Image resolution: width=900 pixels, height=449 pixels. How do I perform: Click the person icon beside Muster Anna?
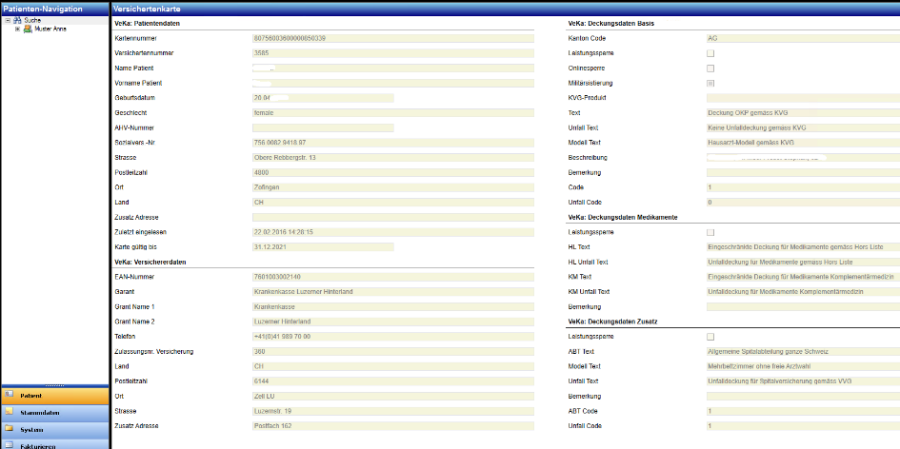click(28, 29)
